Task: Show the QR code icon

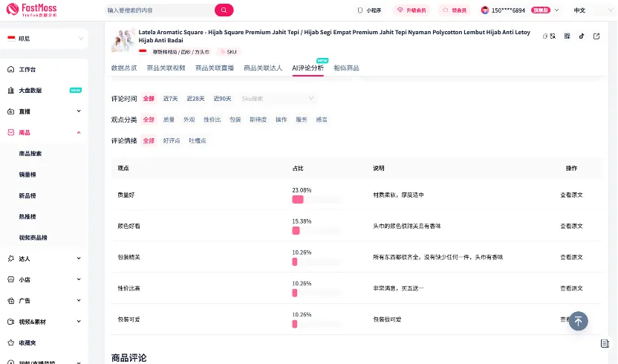Action: point(567,36)
